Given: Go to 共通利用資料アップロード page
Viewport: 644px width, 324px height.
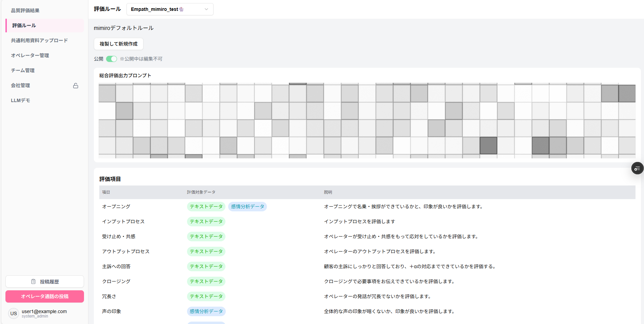Looking at the screenshot, I should (x=39, y=40).
